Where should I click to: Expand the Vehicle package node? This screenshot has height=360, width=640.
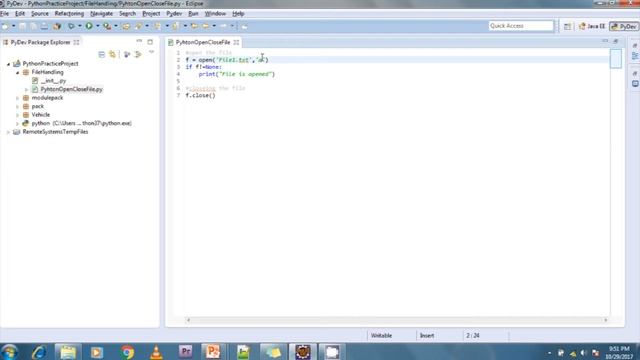(17, 115)
